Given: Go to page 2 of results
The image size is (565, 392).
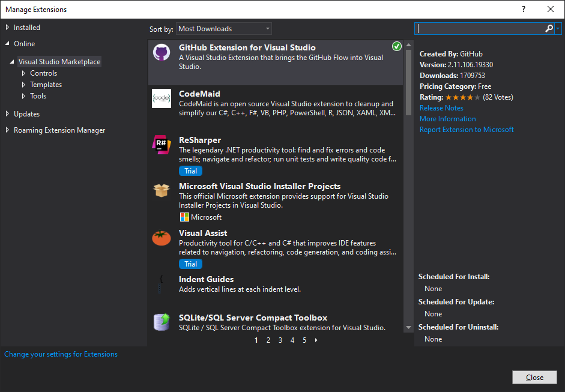Looking at the screenshot, I should [x=268, y=340].
